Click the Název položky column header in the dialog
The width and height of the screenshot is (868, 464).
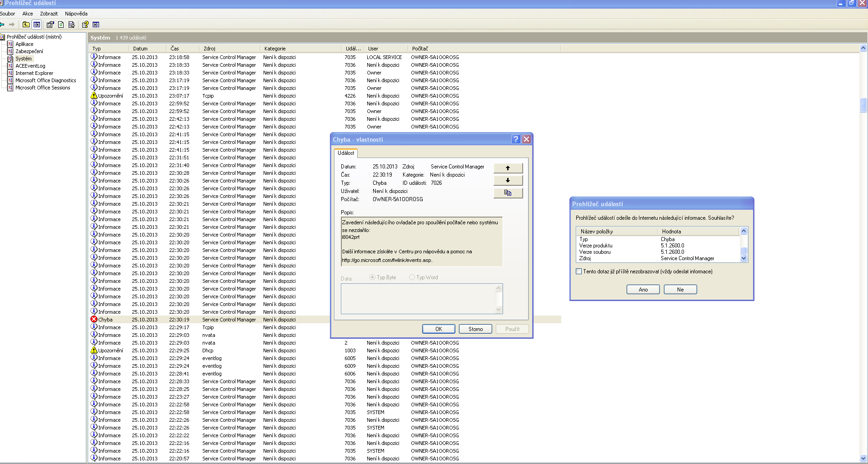point(617,232)
